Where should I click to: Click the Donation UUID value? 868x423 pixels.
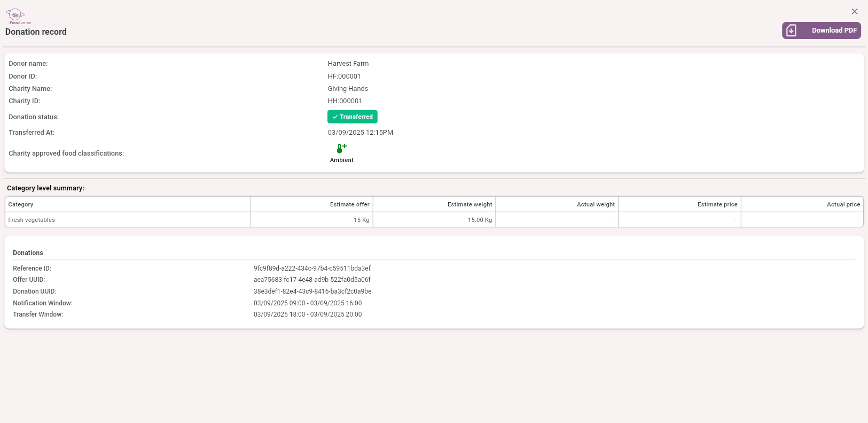[x=312, y=291]
